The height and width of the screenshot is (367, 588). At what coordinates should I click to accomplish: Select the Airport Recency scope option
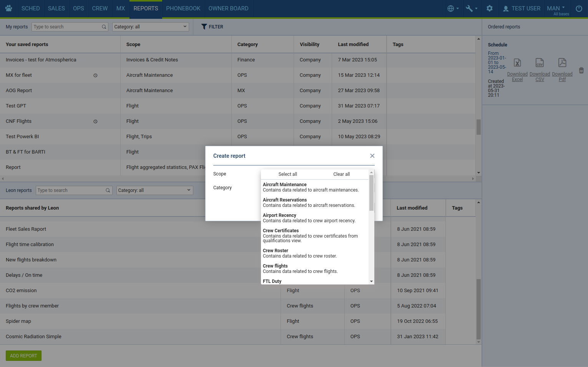click(x=309, y=218)
